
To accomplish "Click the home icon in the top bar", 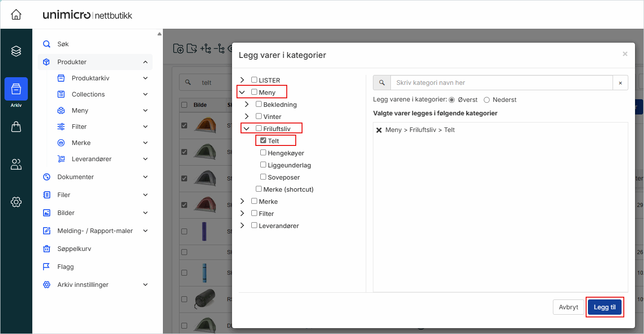I will (x=16, y=13).
